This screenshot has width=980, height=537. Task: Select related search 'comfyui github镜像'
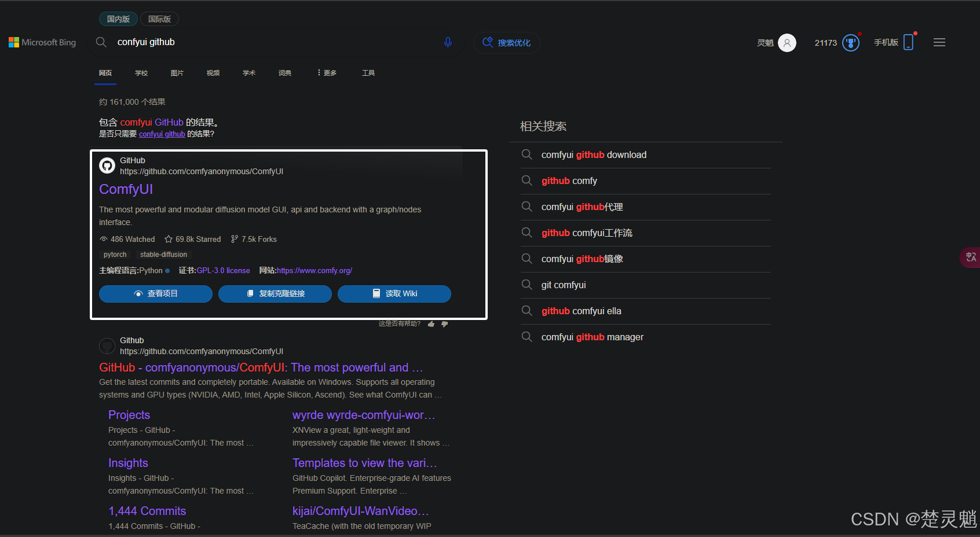coord(582,259)
